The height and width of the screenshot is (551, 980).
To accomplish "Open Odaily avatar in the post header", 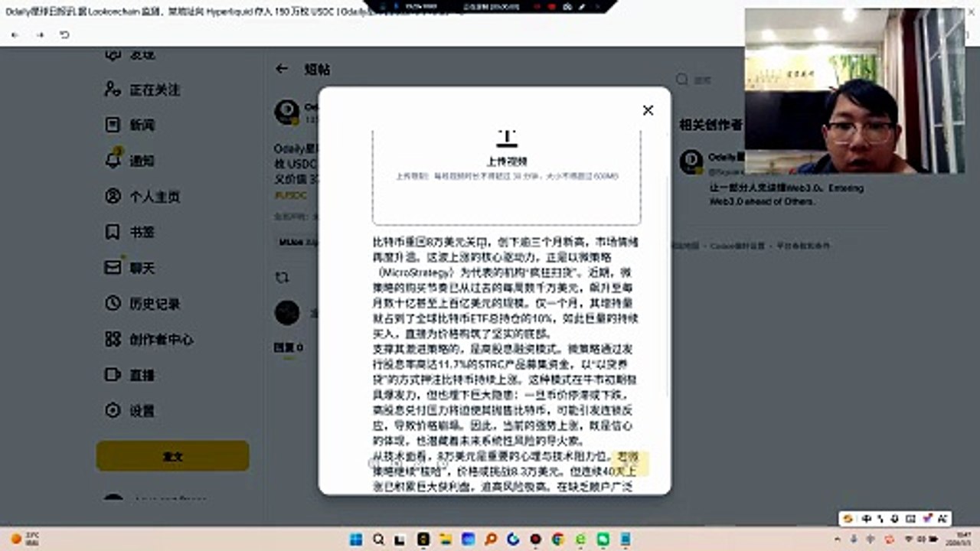I will (287, 112).
